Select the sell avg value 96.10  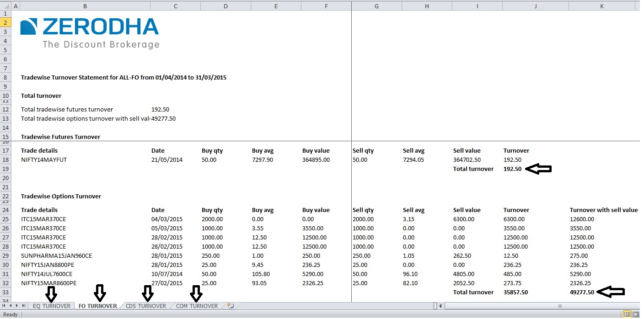click(410, 274)
